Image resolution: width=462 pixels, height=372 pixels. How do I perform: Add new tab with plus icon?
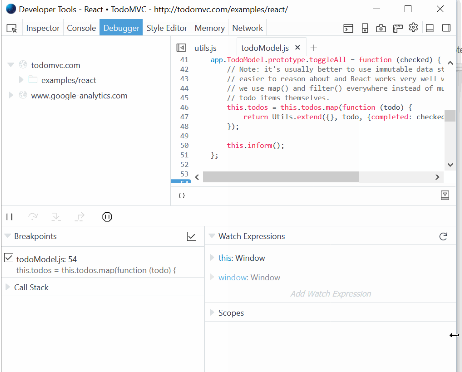(313, 48)
